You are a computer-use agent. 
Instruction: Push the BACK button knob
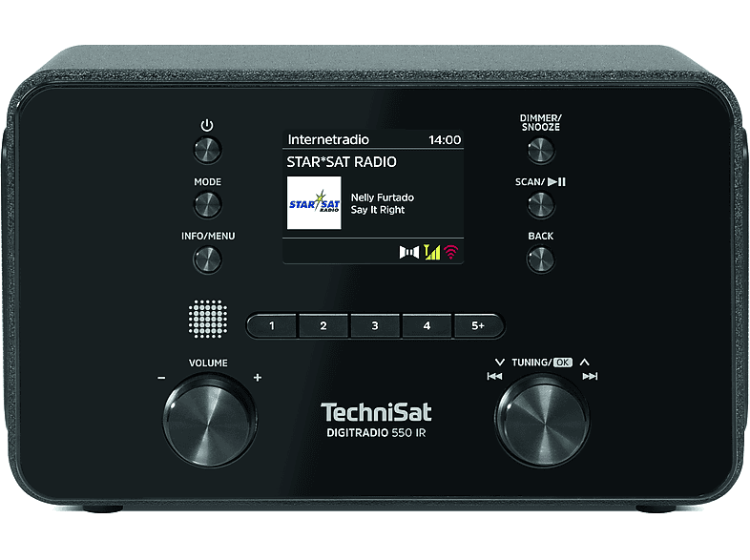point(540,259)
